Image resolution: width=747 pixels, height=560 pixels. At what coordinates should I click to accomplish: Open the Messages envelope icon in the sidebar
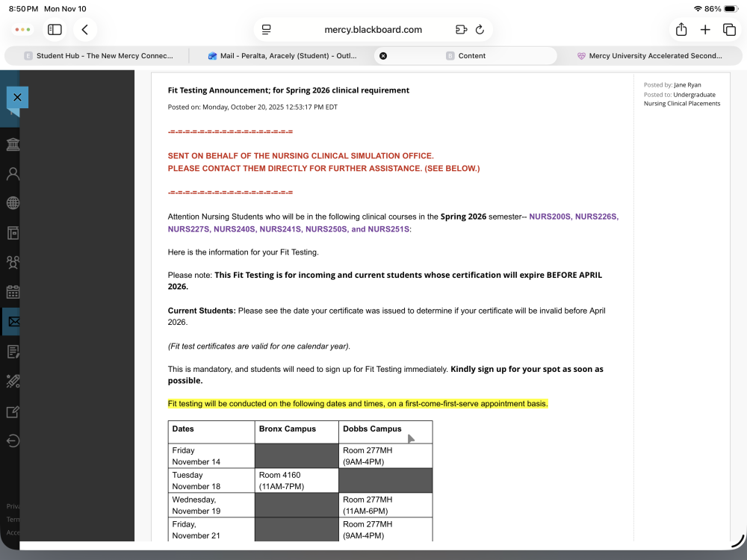pos(13,322)
